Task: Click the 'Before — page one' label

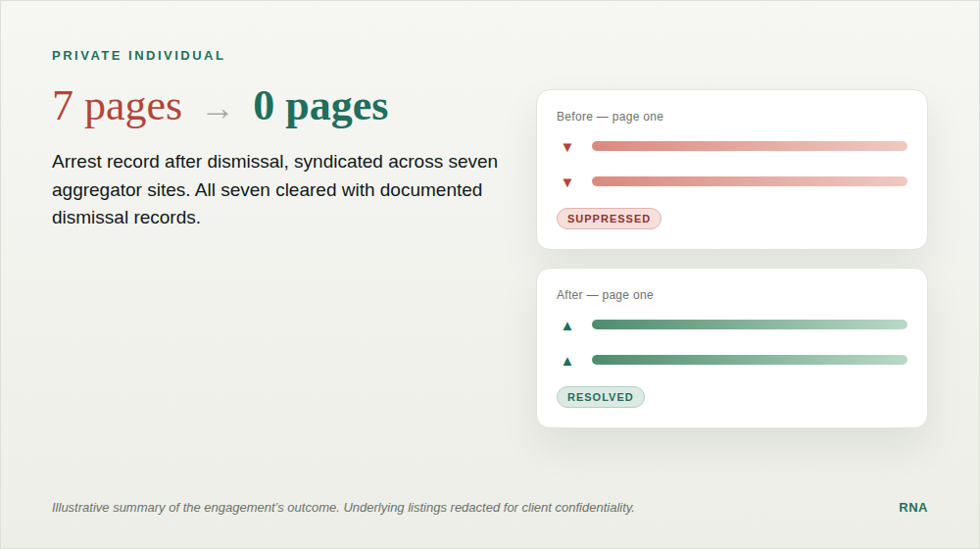Action: (x=610, y=117)
